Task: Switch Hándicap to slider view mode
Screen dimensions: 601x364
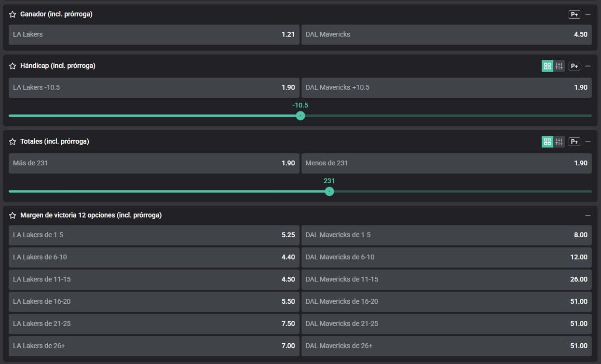Action: click(x=559, y=66)
